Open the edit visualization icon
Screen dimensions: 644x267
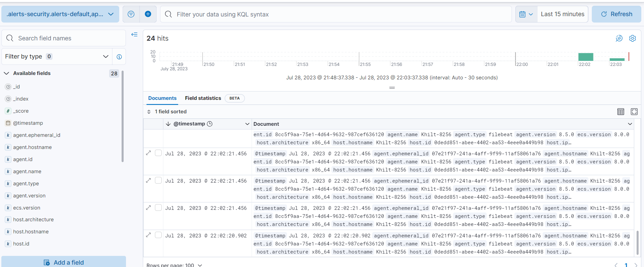(619, 38)
